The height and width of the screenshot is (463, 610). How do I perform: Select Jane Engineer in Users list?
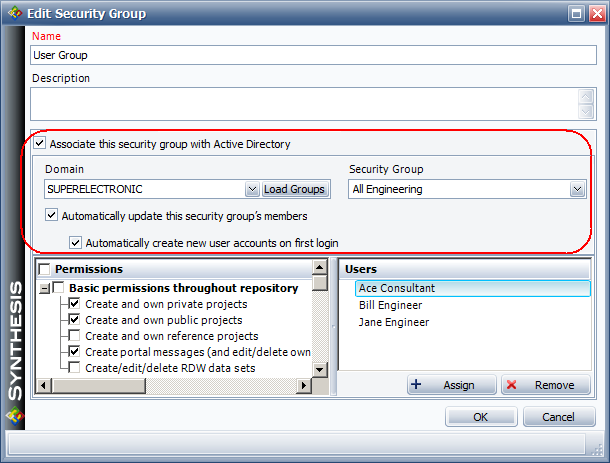pyautogui.click(x=393, y=322)
